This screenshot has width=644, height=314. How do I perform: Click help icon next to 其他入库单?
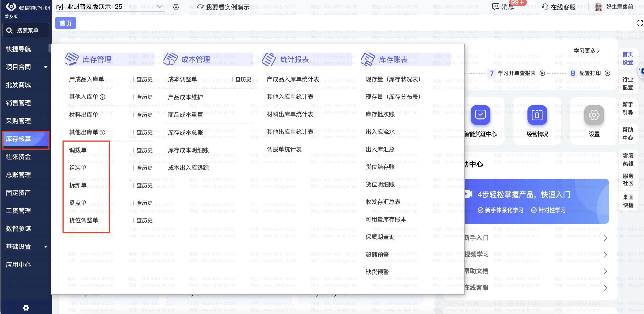[x=102, y=97]
